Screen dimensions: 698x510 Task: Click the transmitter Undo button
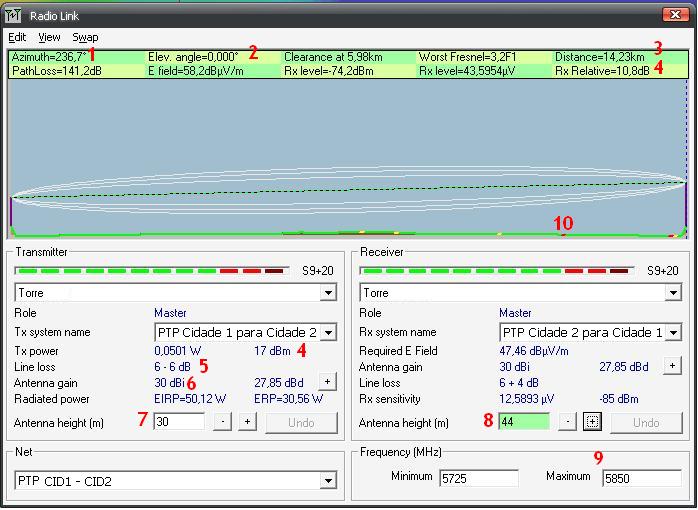[301, 422]
